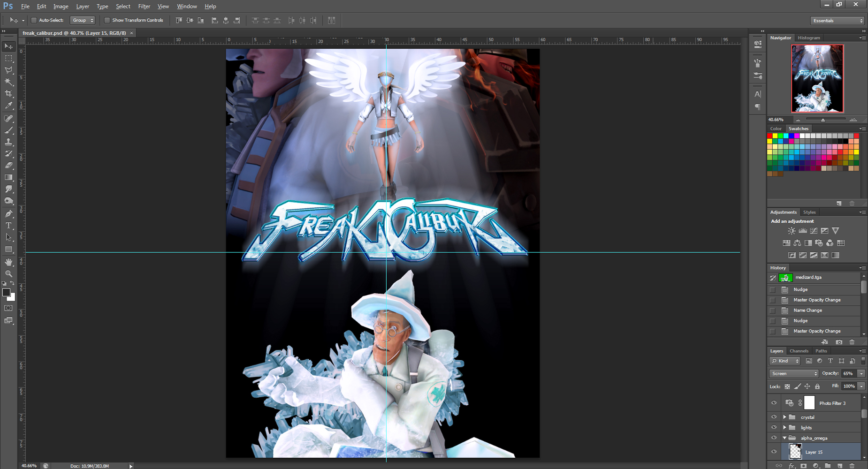Change the screen mode
Screen dimensions: 868x469
(8, 321)
